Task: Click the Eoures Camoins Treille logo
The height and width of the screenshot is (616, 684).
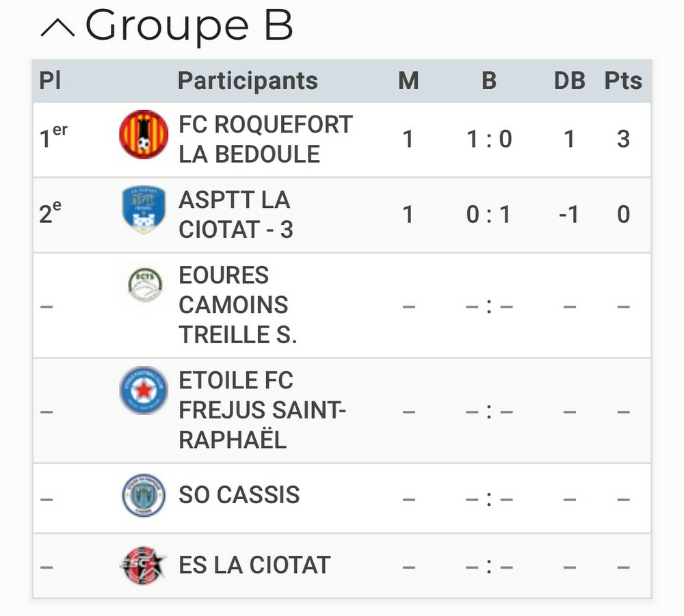Action: click(x=145, y=286)
